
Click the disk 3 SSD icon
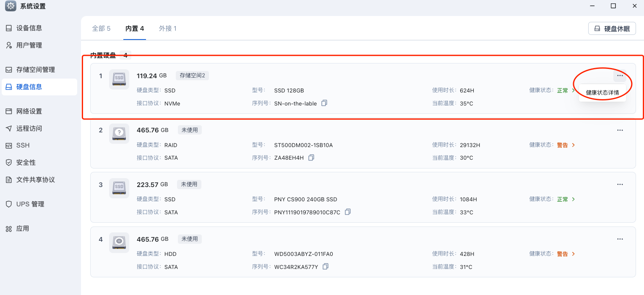[x=119, y=188]
